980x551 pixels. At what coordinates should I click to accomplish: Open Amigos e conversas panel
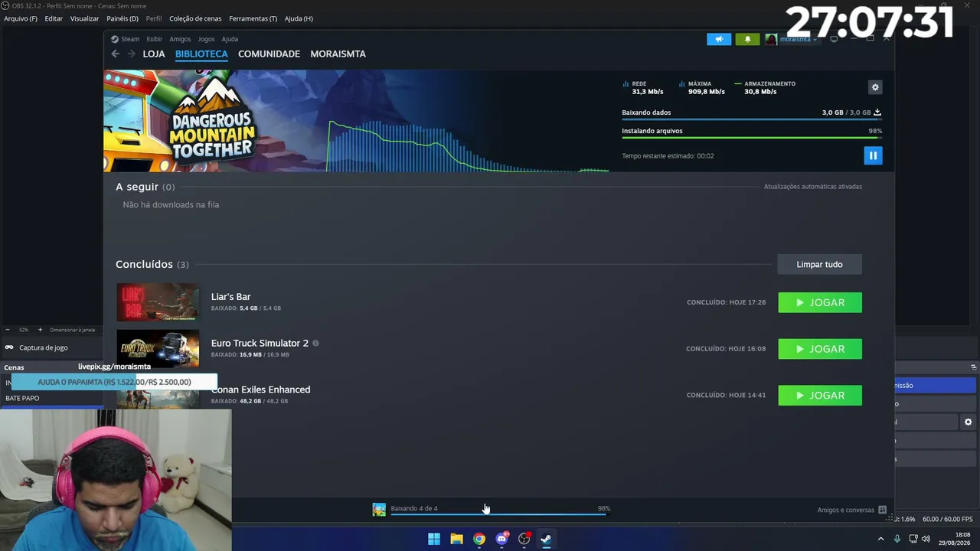pyautogui.click(x=851, y=510)
